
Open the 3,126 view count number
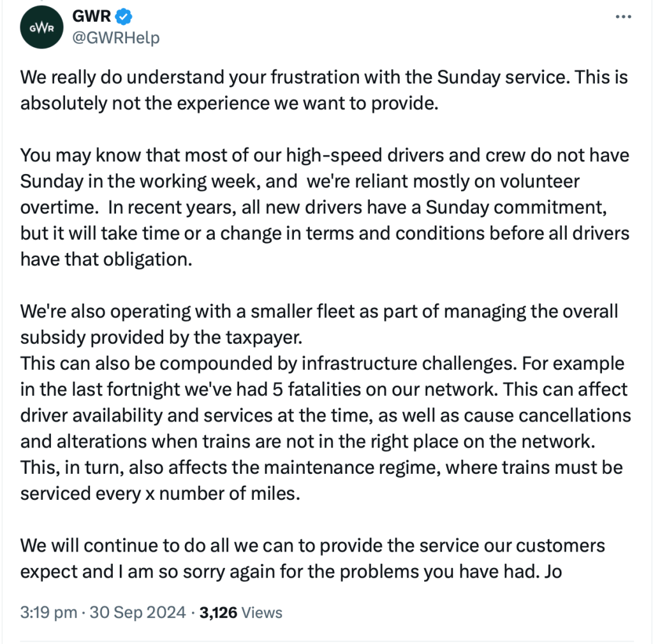coord(218,613)
